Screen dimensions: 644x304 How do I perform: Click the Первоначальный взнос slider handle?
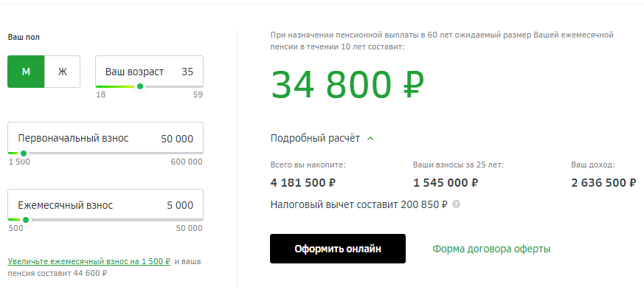tap(23, 153)
